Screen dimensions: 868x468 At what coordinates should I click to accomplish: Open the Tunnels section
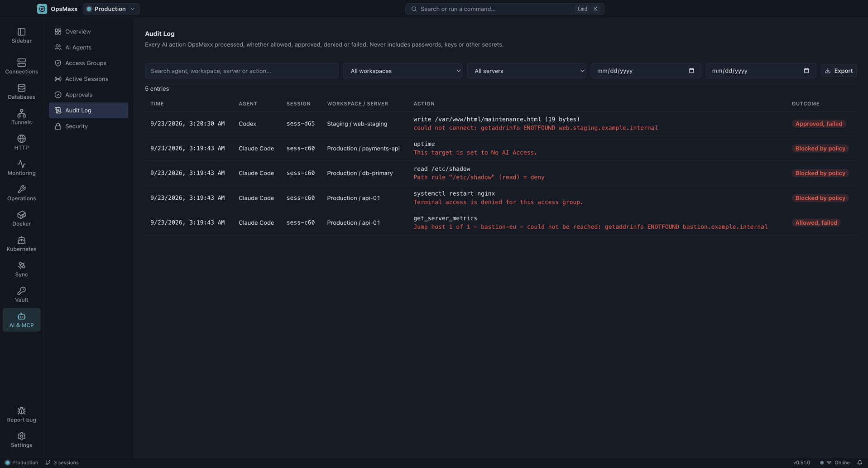point(21,117)
